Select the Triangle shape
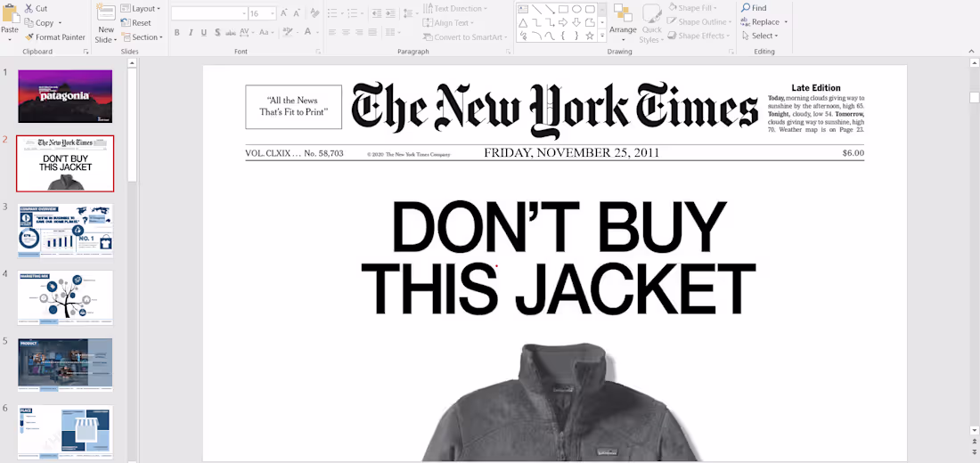 (522, 22)
